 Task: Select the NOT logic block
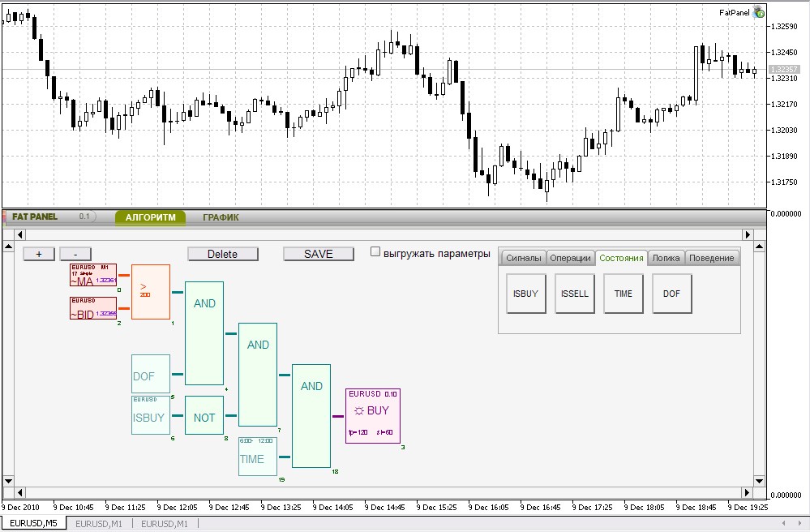pyautogui.click(x=204, y=416)
